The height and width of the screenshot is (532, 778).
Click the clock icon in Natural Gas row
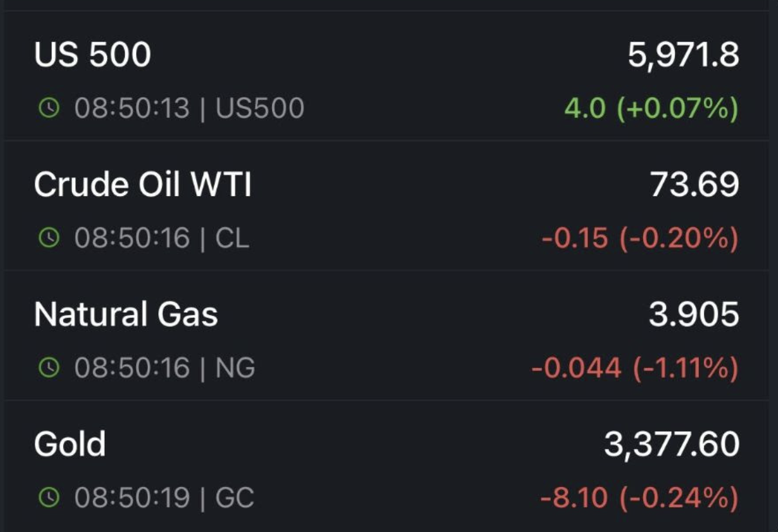(x=49, y=368)
